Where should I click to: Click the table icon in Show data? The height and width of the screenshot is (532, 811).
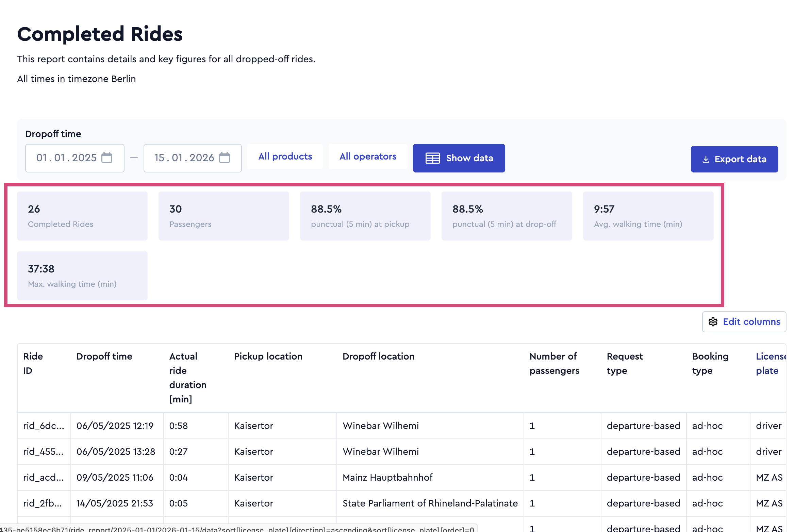[433, 158]
